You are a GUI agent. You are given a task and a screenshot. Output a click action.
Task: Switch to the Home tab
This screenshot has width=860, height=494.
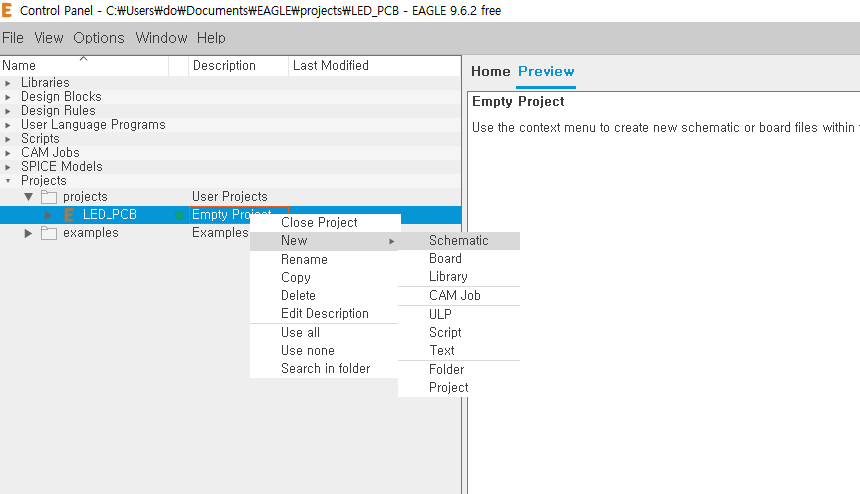click(490, 71)
